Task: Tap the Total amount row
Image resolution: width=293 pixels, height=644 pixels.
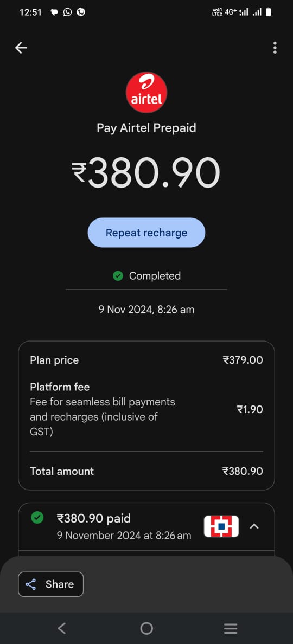Action: 146,471
